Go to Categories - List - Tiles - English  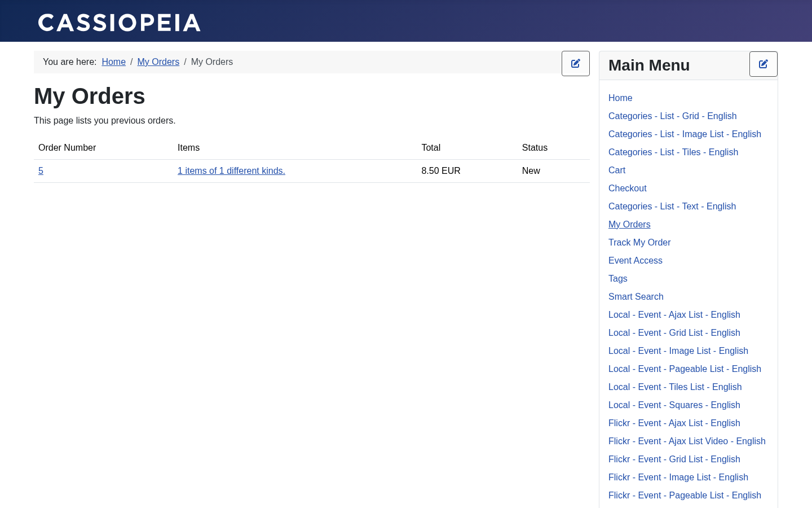tap(673, 152)
